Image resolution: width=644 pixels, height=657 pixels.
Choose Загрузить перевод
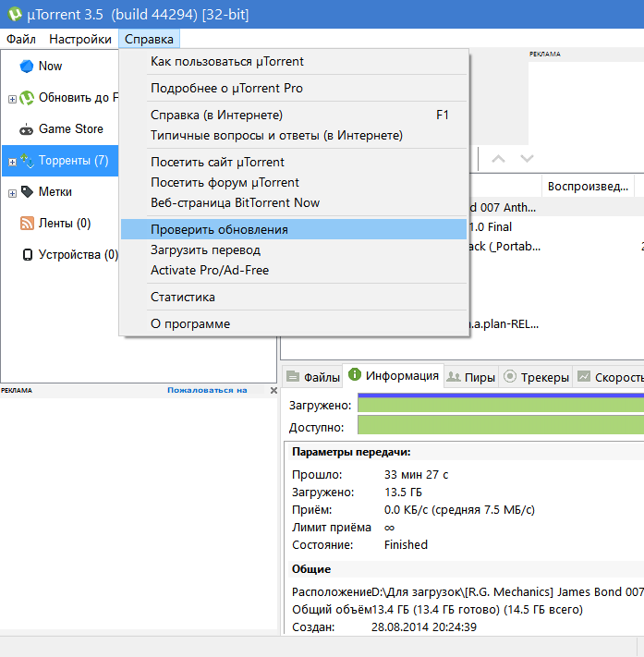[293, 250]
